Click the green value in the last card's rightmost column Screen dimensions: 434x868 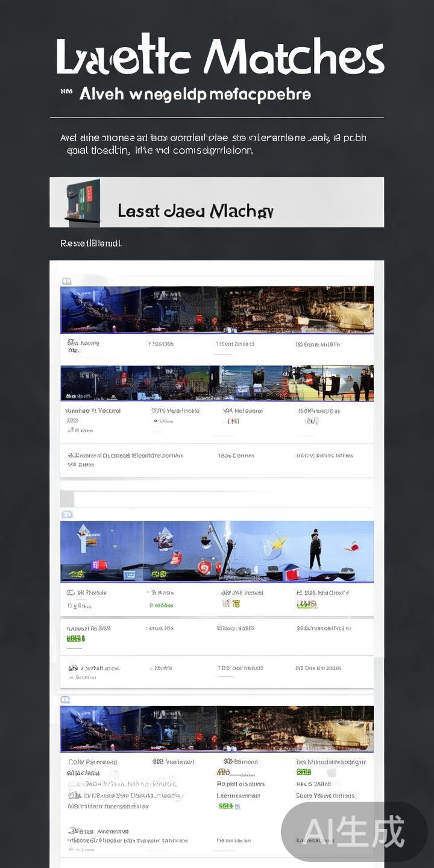(303, 772)
